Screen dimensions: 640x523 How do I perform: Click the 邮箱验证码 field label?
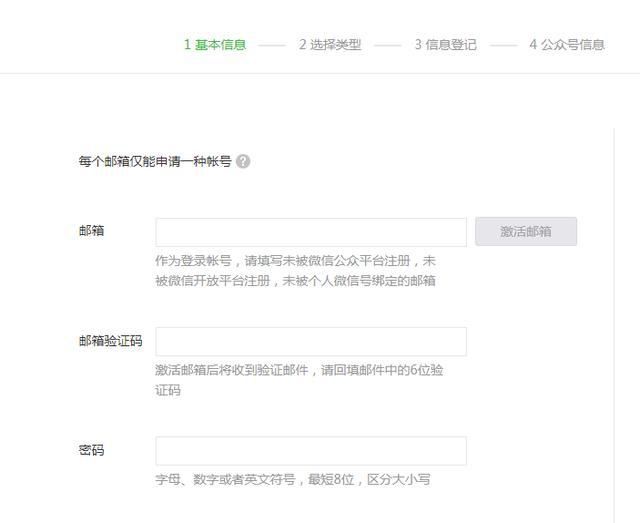tap(110, 341)
